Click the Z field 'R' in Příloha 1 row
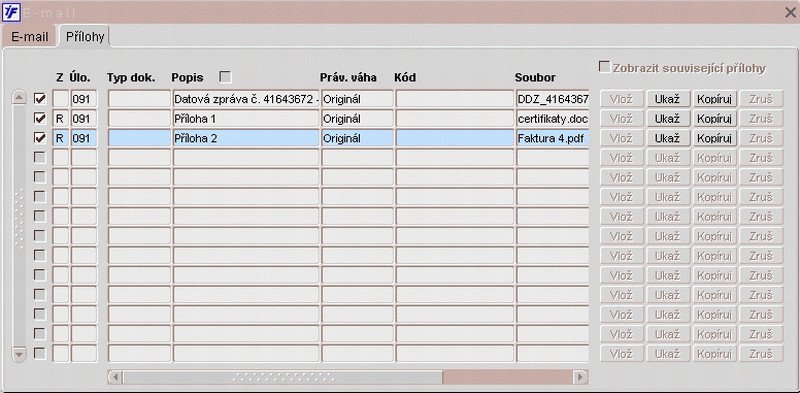 pos(60,118)
